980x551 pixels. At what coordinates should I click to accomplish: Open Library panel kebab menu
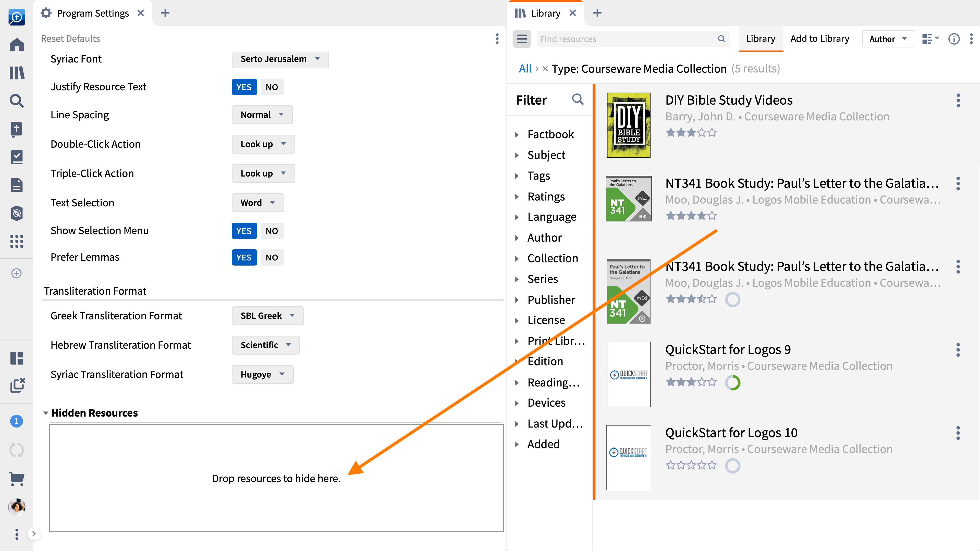[x=971, y=39]
